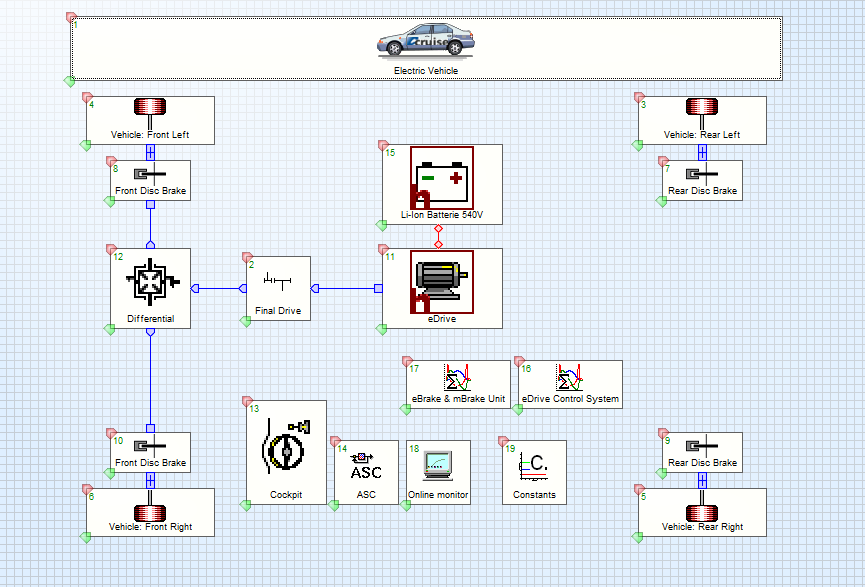
Task: Click the 'Rear Disc Brake' label in block 7
Action: (x=702, y=190)
